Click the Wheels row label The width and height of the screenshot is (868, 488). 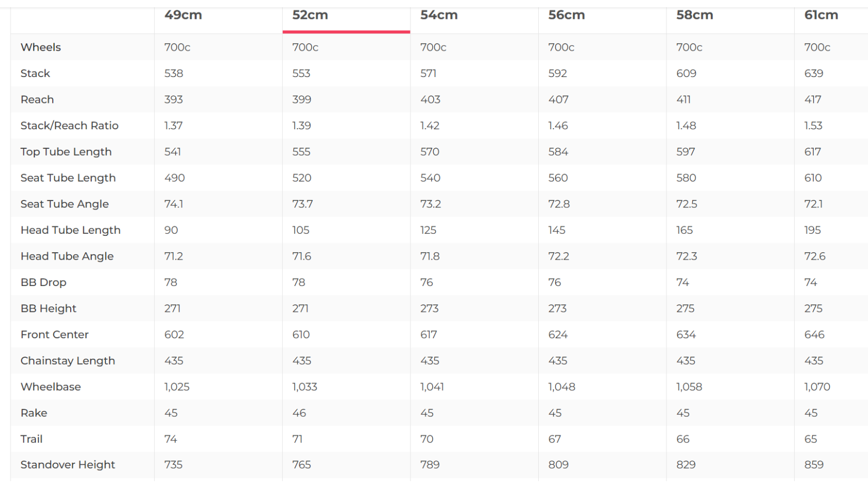click(41, 47)
